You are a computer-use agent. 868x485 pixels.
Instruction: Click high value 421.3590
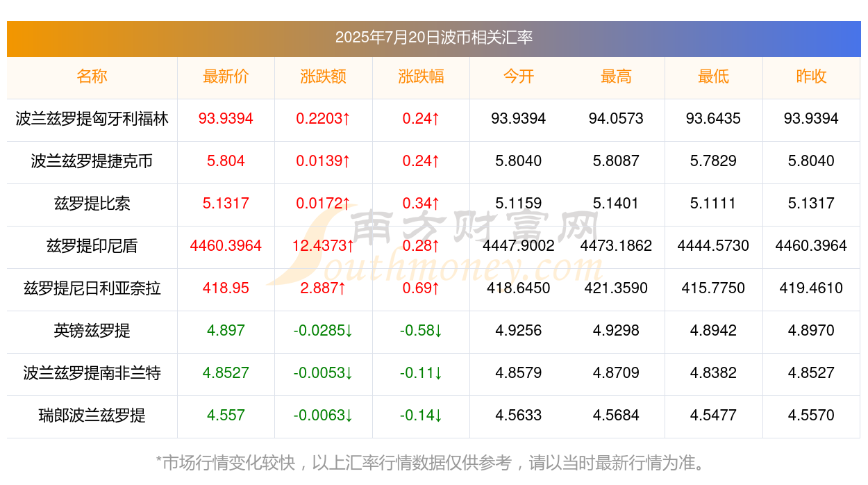tap(616, 288)
